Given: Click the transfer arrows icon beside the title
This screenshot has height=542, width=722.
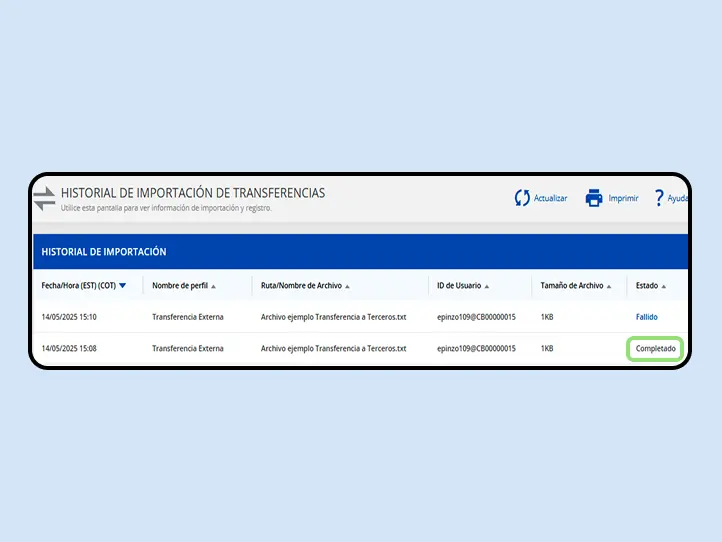Looking at the screenshot, I should coord(45,198).
